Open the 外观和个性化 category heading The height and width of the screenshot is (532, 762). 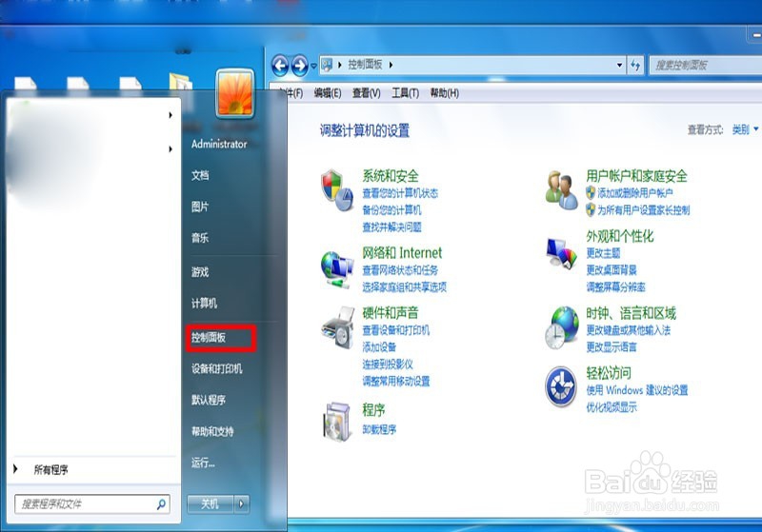point(620,236)
